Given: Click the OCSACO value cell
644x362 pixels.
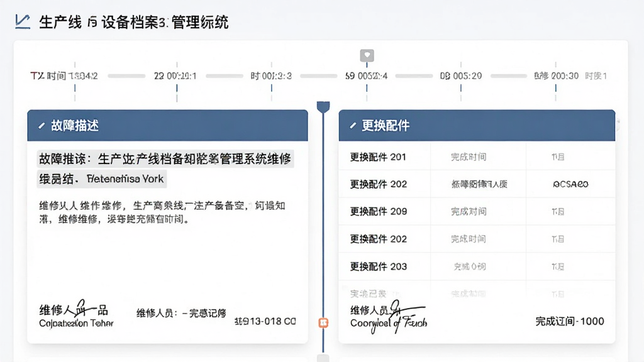Looking at the screenshot, I should (x=570, y=184).
